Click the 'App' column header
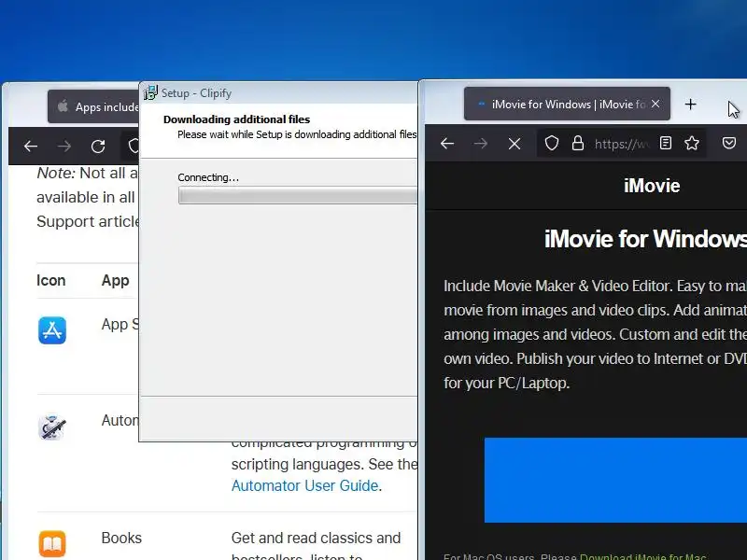747x560 pixels. click(x=115, y=281)
